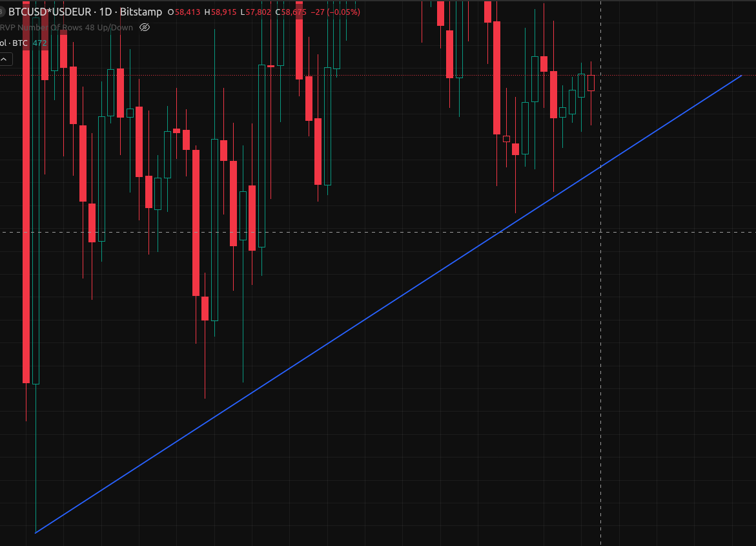Click the horizontal dashed crosshair line
Viewport: 756px width, 546px height.
click(x=387, y=231)
